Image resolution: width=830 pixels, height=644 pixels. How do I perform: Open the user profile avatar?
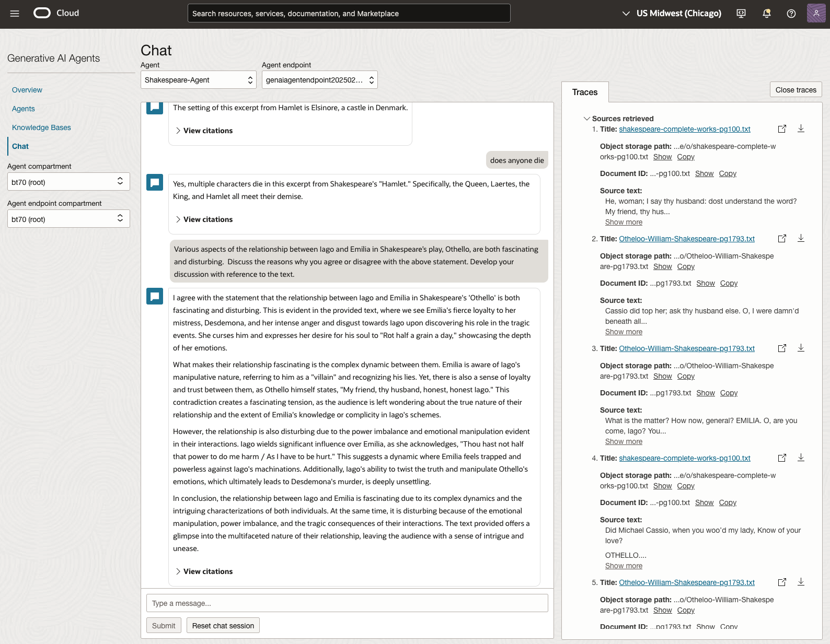point(816,14)
